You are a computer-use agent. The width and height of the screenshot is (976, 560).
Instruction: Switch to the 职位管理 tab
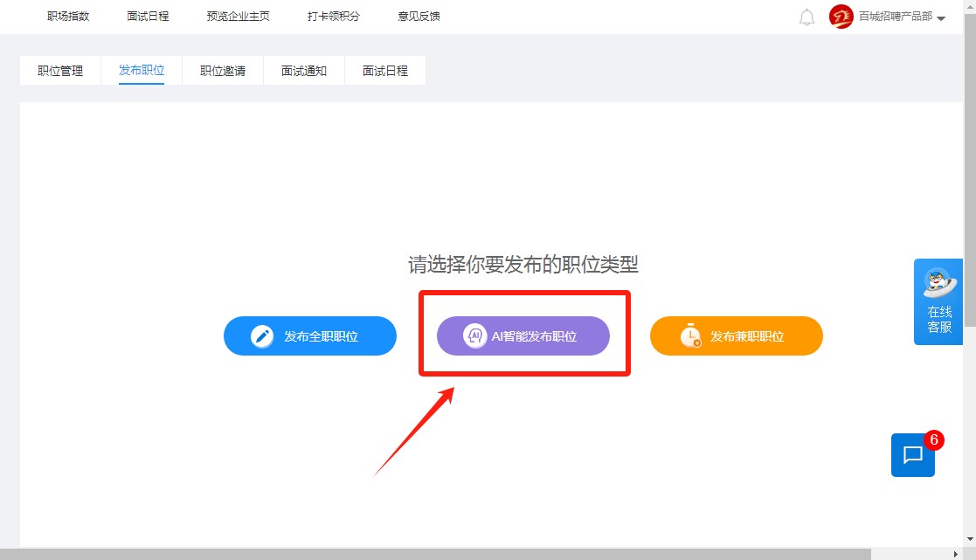point(60,71)
